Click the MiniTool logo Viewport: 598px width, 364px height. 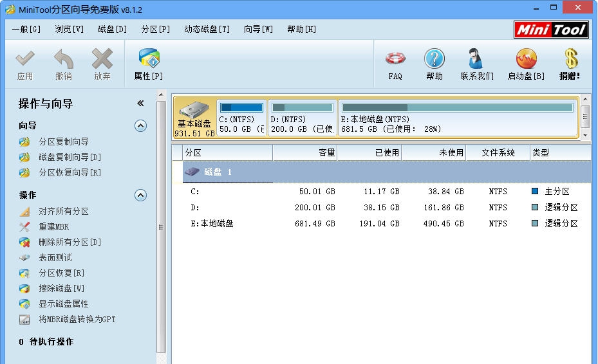(x=551, y=30)
